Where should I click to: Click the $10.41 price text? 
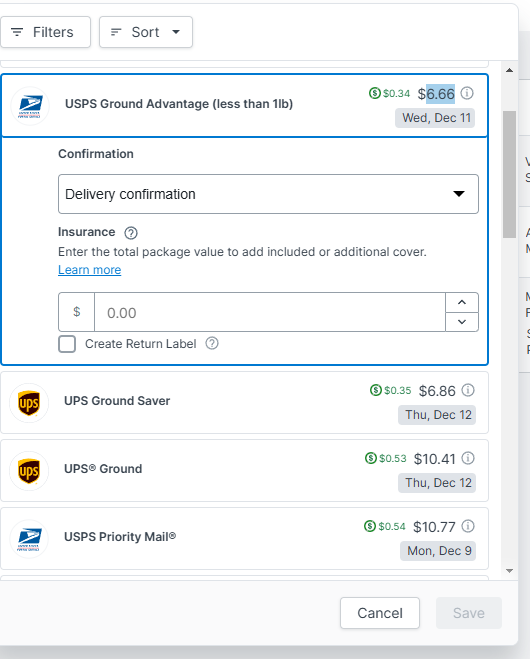tap(435, 459)
